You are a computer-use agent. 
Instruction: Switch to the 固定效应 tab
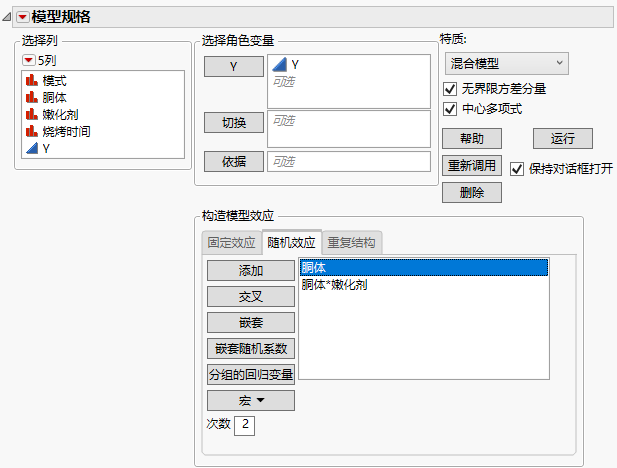(x=229, y=242)
